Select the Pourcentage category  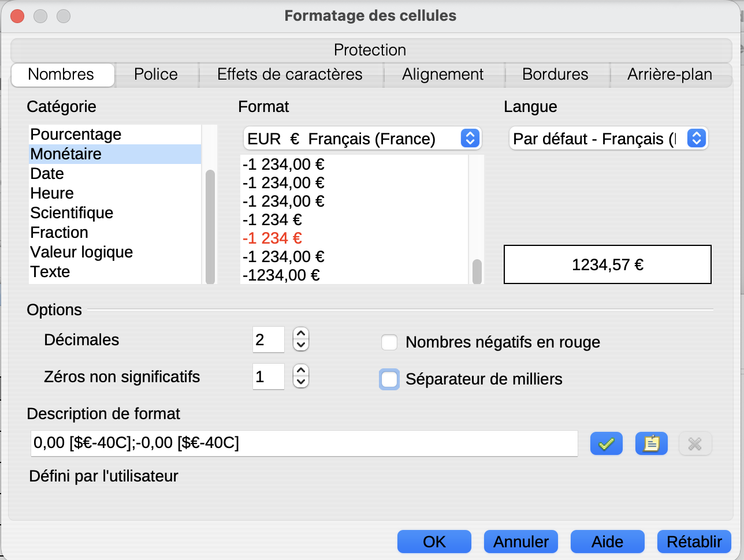(115, 135)
